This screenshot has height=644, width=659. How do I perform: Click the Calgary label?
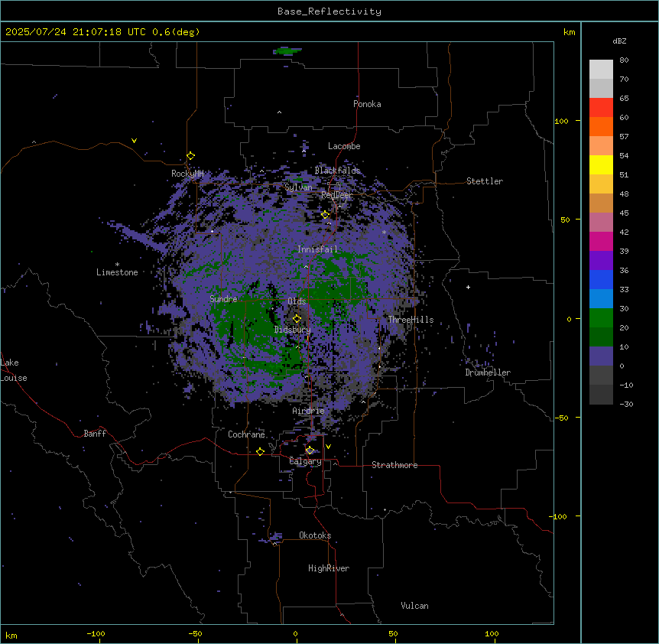click(x=306, y=461)
